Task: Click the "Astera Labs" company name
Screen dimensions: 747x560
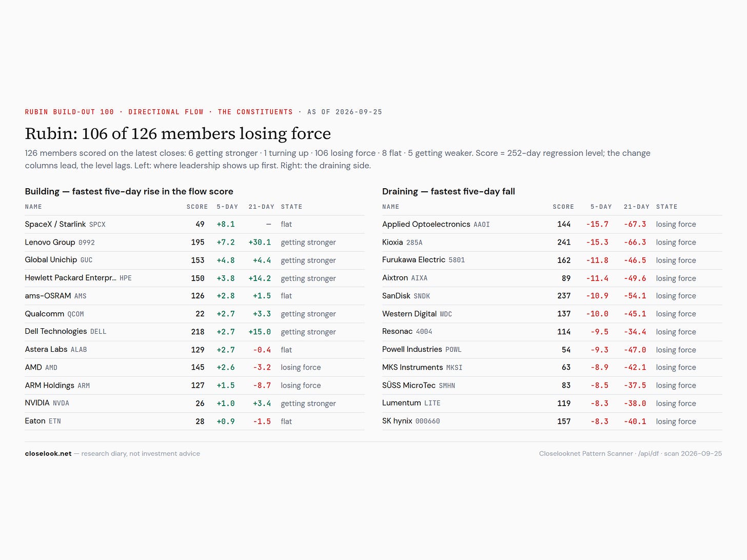Action: (46, 349)
